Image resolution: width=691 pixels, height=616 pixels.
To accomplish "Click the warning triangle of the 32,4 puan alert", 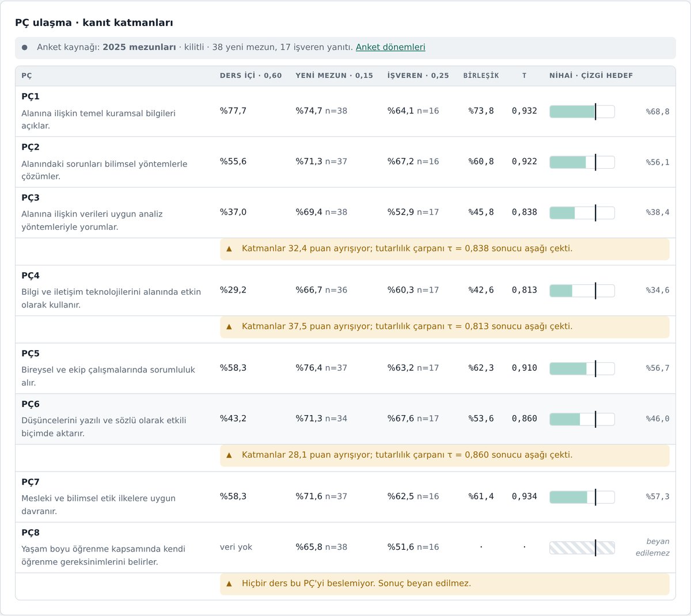I will (x=229, y=249).
